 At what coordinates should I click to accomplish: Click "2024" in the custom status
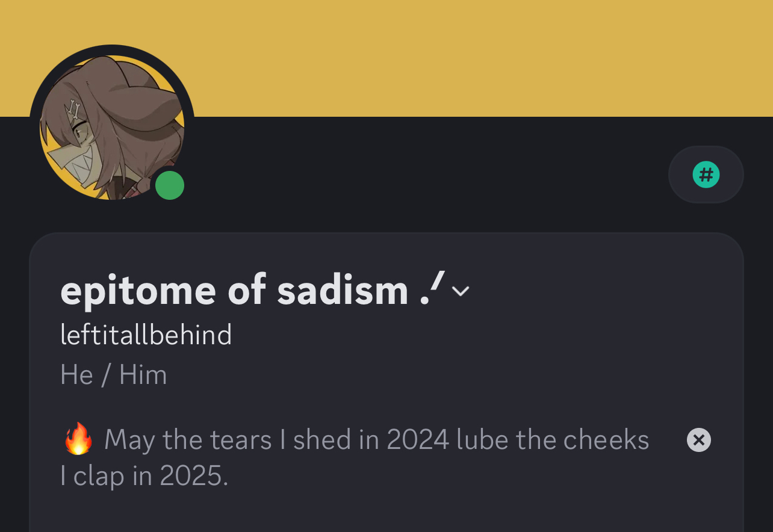point(418,440)
